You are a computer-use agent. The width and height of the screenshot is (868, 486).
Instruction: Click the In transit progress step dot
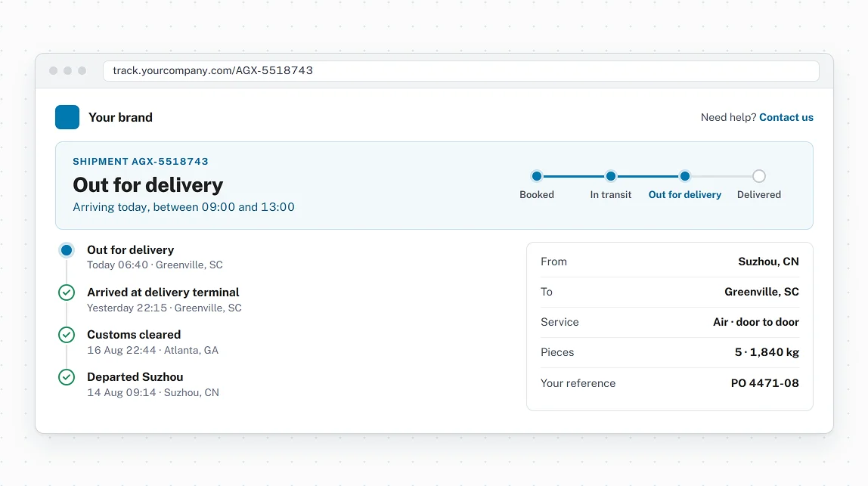click(611, 176)
